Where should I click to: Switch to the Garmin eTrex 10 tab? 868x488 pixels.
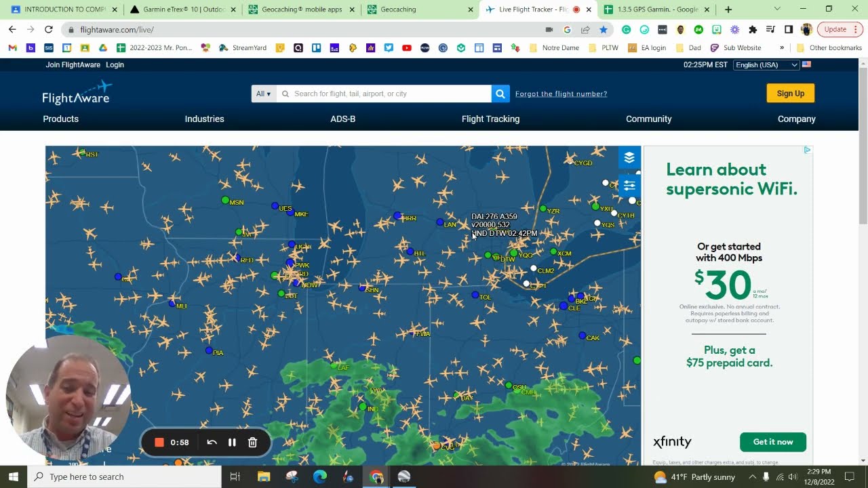[183, 9]
